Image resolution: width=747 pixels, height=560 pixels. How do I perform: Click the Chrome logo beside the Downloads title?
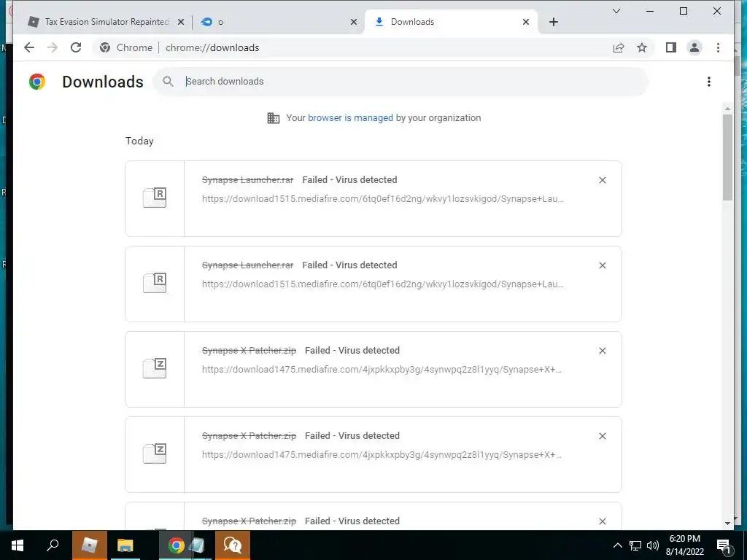(x=37, y=82)
